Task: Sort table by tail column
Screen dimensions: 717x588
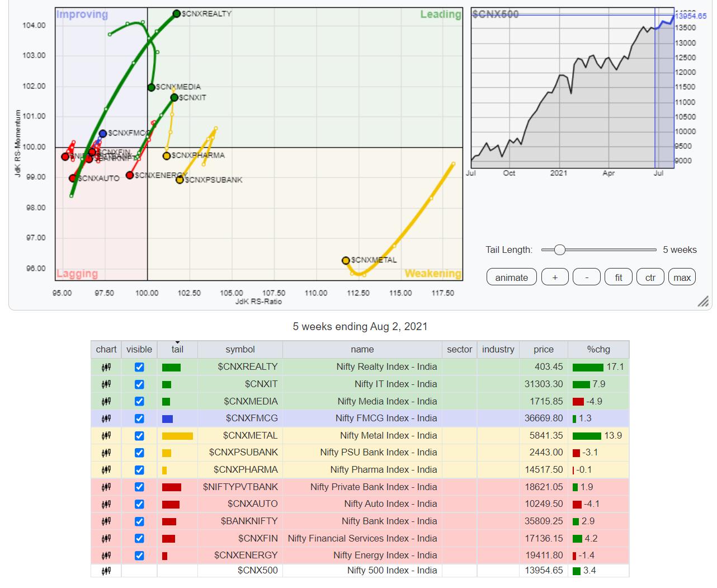Action: 177,349
